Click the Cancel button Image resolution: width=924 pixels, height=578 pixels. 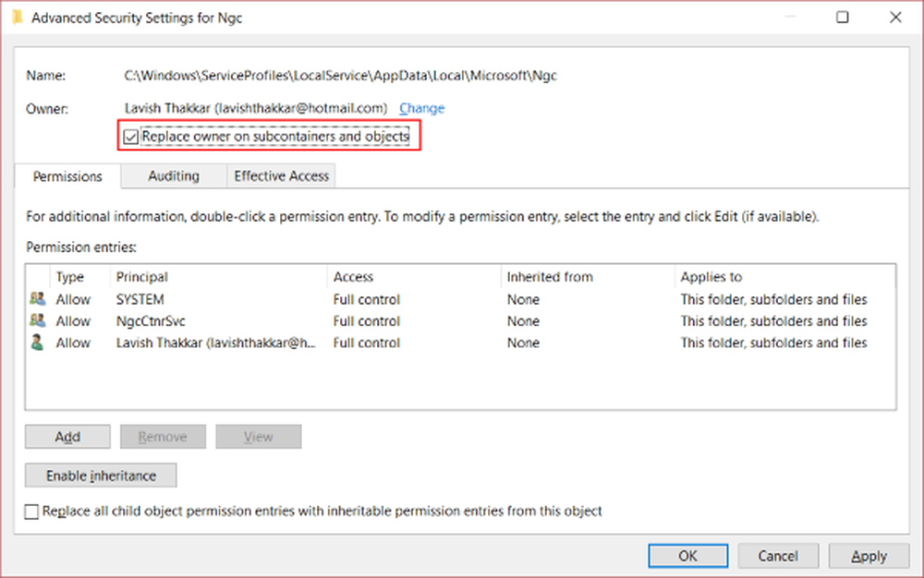click(778, 556)
